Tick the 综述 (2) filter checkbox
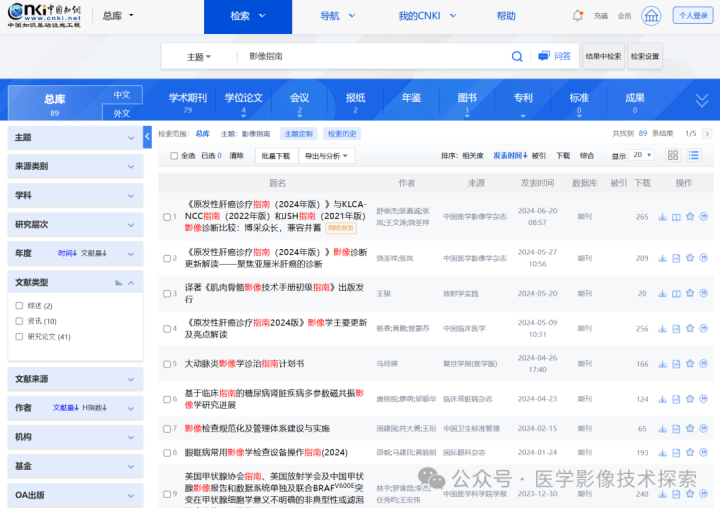The image size is (720, 508). [19, 305]
